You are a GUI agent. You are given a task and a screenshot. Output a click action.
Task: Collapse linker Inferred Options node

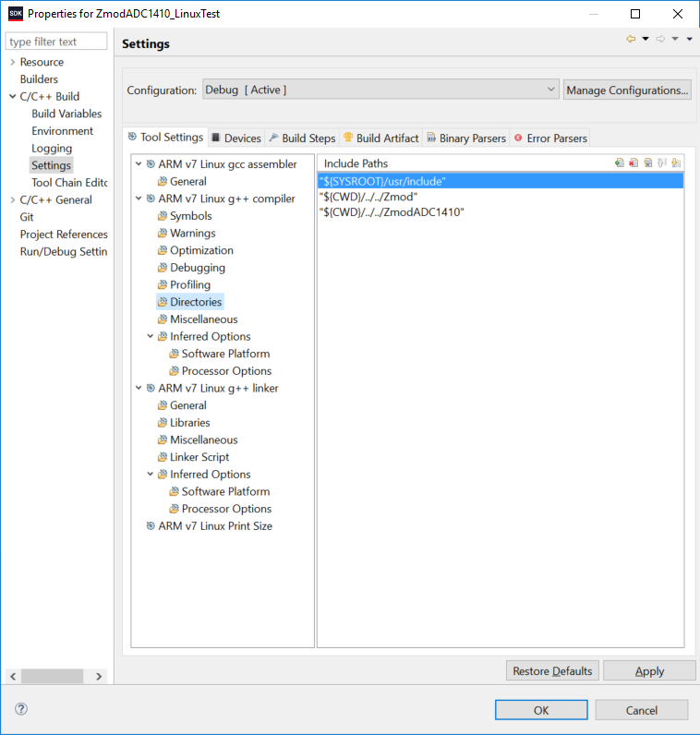[x=150, y=474]
